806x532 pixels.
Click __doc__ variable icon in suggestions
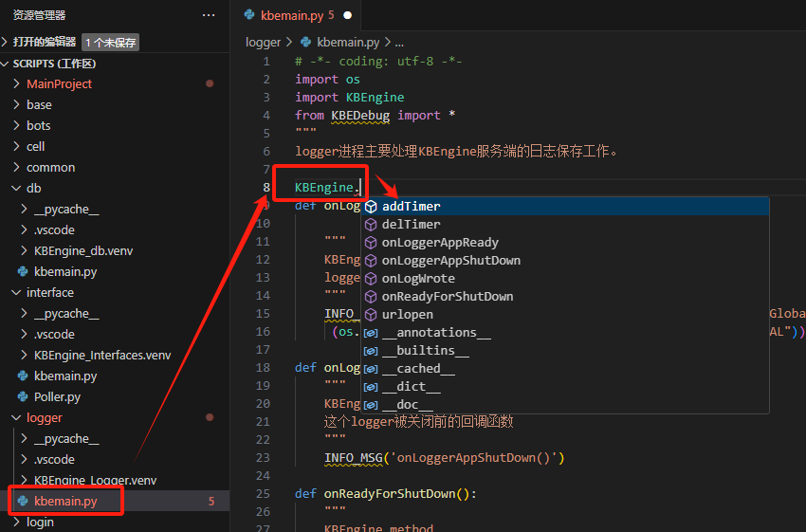[371, 405]
